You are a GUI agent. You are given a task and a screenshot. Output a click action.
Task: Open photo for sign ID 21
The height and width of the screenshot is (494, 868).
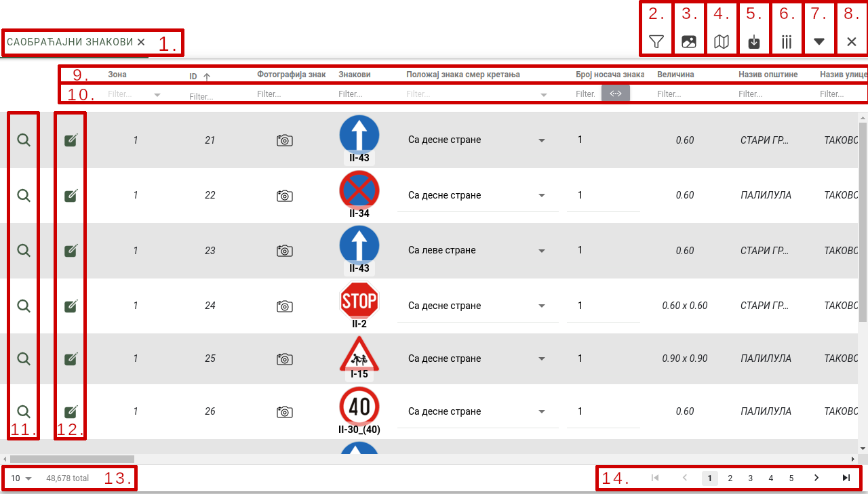pos(285,140)
